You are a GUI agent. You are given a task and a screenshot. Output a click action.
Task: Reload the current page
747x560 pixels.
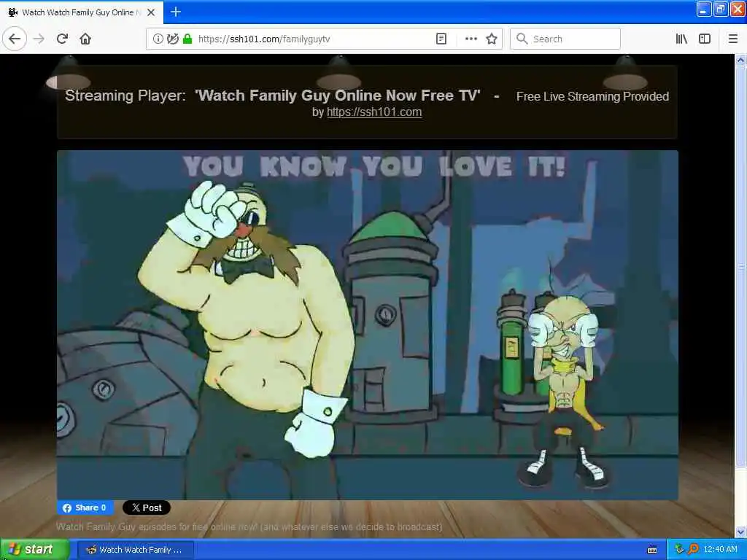62,39
